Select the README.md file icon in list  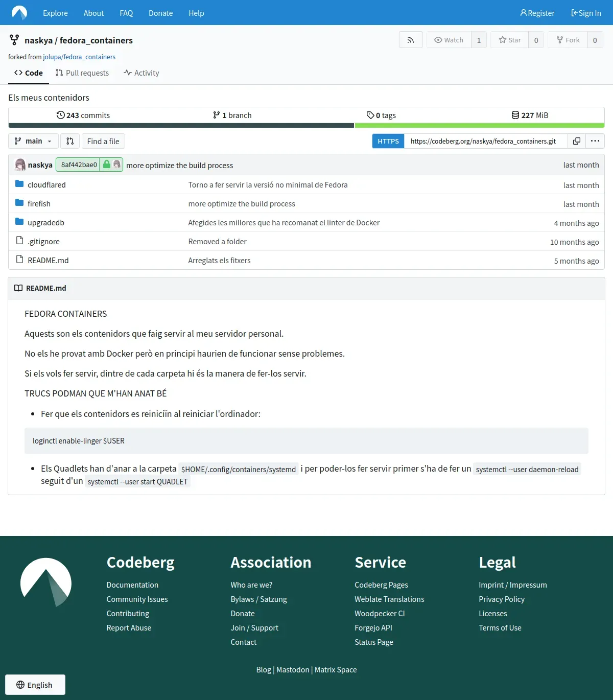(x=19, y=260)
